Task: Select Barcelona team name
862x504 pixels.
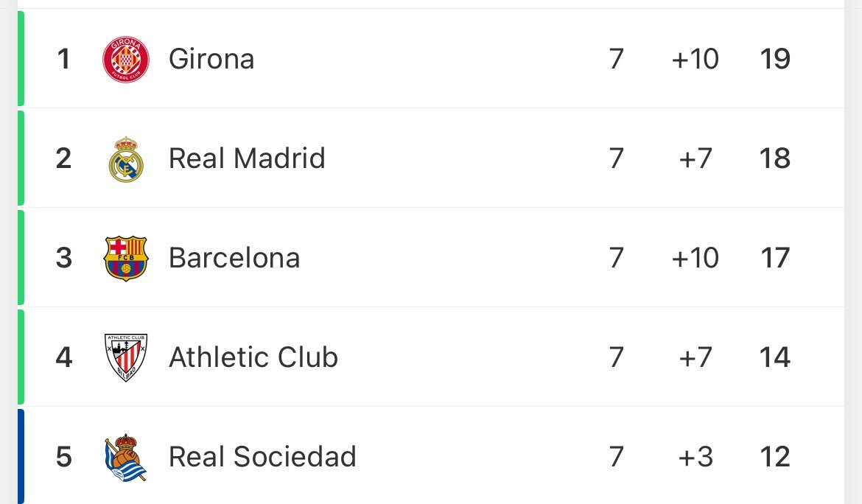Action: pos(234,258)
